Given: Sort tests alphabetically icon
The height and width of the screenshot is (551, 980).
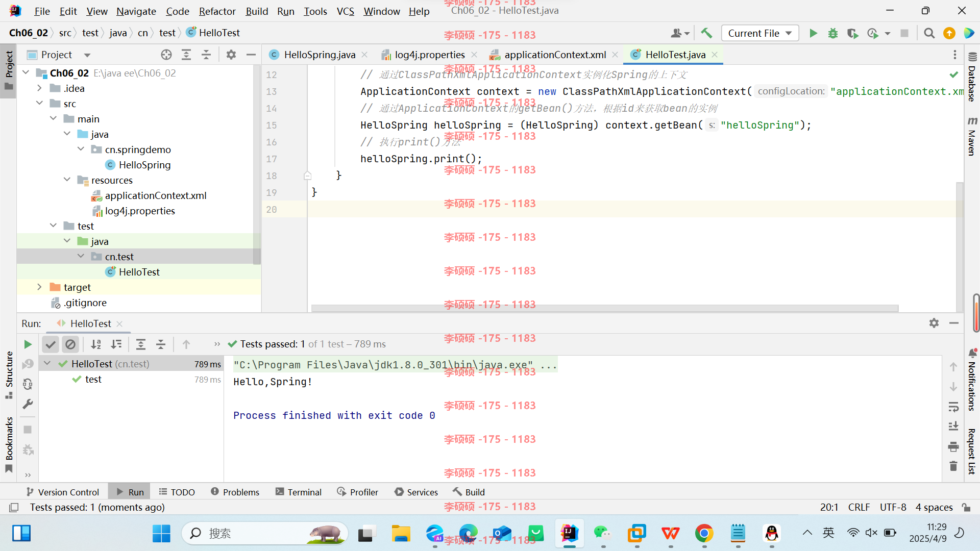Looking at the screenshot, I should pyautogui.click(x=96, y=344).
